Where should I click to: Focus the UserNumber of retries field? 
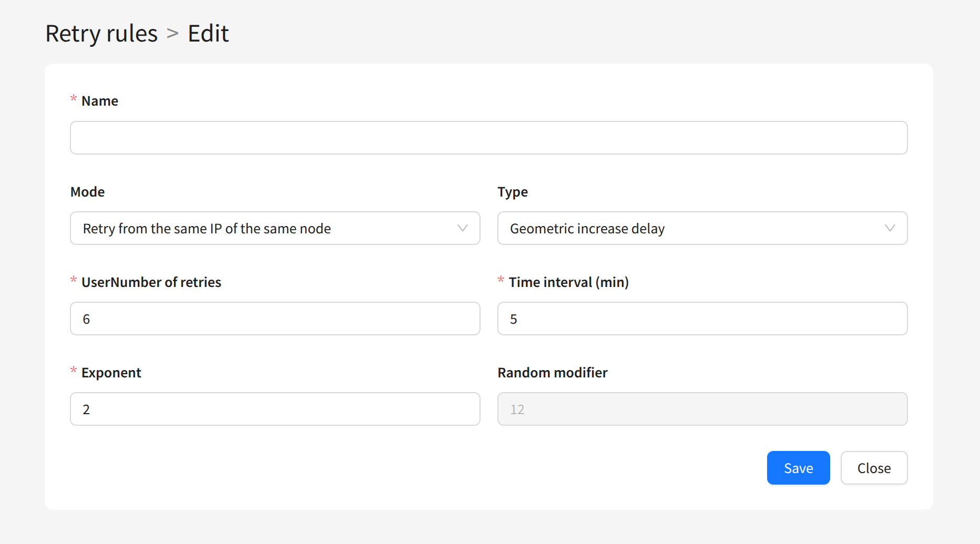[x=275, y=319]
